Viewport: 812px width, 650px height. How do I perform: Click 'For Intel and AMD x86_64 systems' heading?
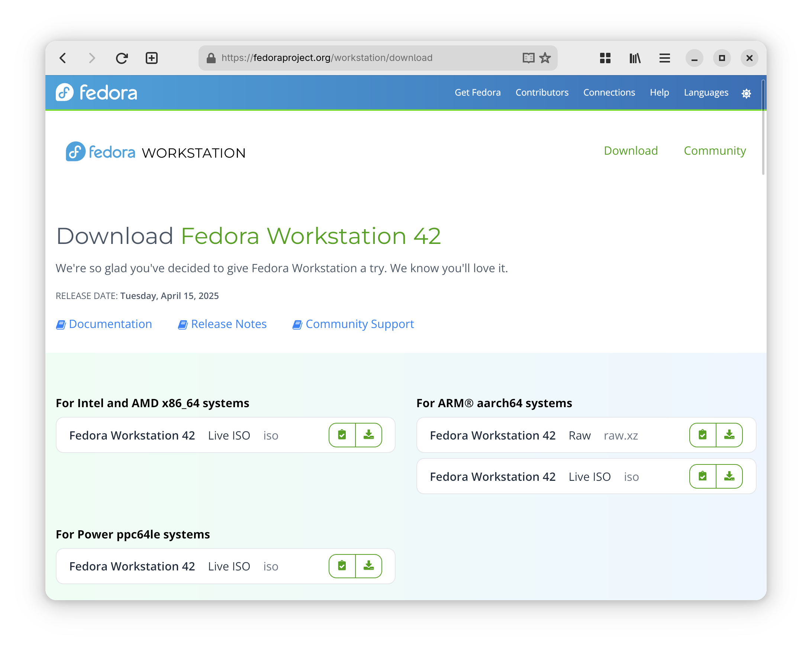point(152,403)
